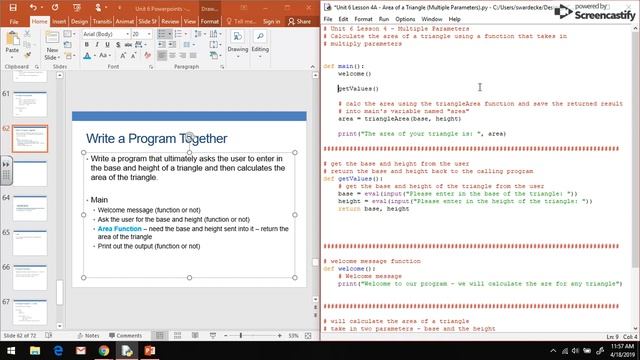Click the font color A swatch
Image resolution: width=640 pixels, height=360 pixels.
click(87, 56)
